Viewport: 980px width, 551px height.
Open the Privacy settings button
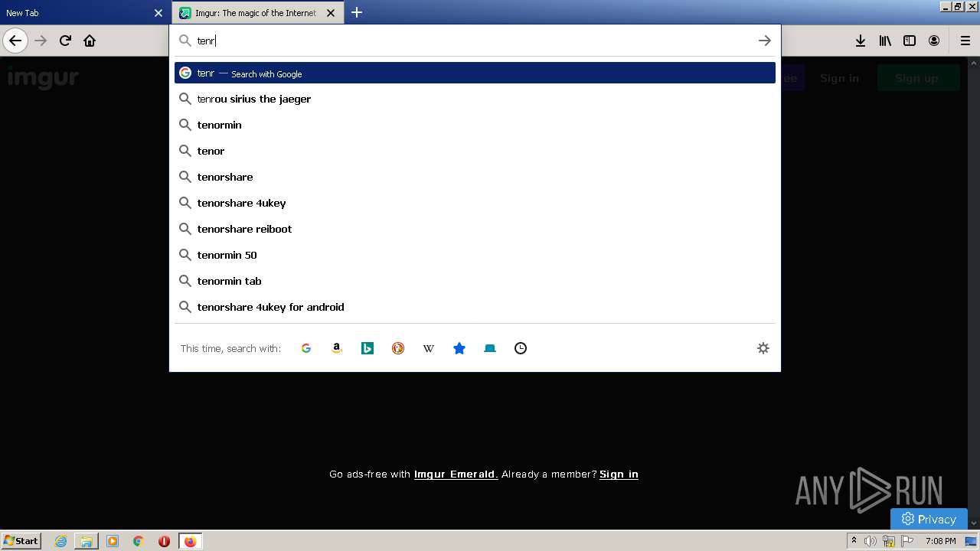(929, 519)
